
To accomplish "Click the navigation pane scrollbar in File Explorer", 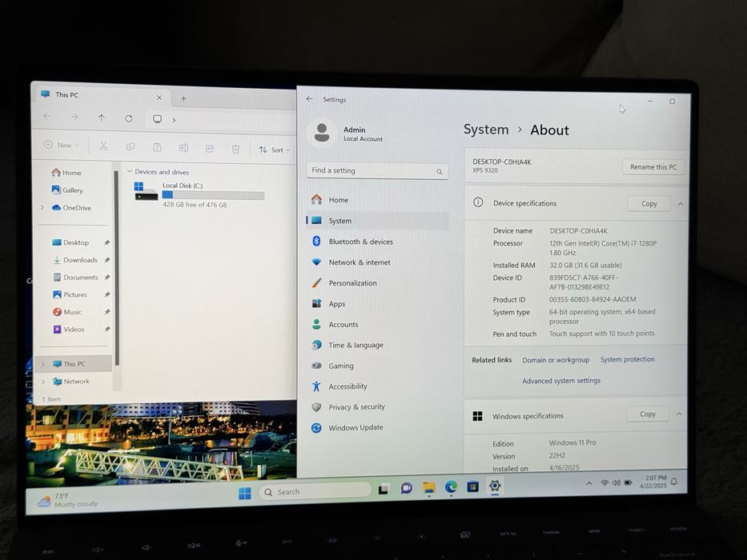I will coord(116,268).
